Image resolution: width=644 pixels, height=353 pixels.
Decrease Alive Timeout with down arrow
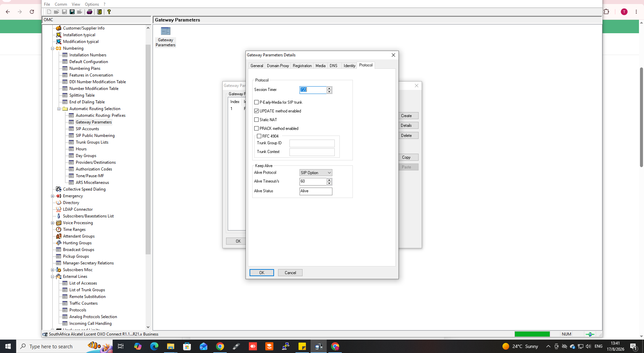click(x=329, y=183)
